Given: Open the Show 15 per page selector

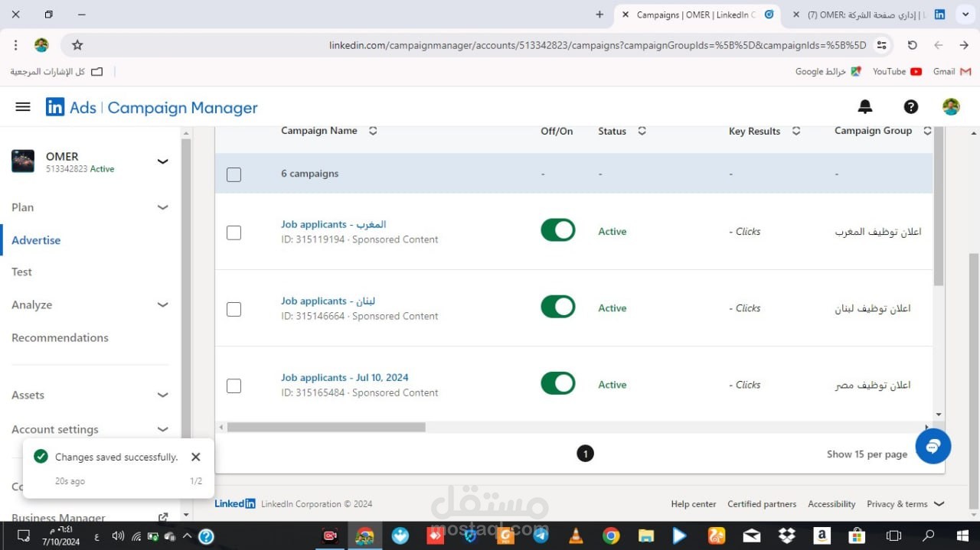Looking at the screenshot, I should click(867, 454).
